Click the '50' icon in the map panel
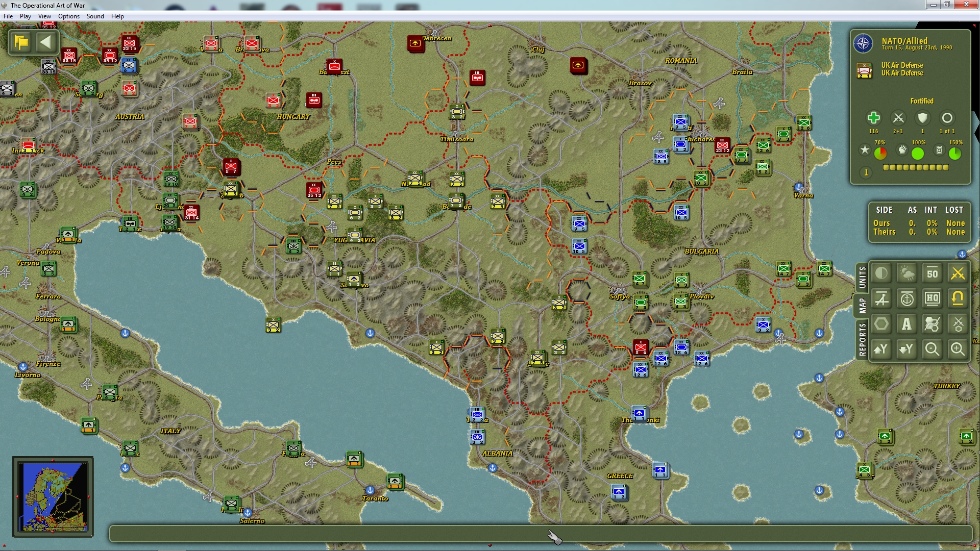This screenshot has width=980, height=551. click(x=933, y=273)
